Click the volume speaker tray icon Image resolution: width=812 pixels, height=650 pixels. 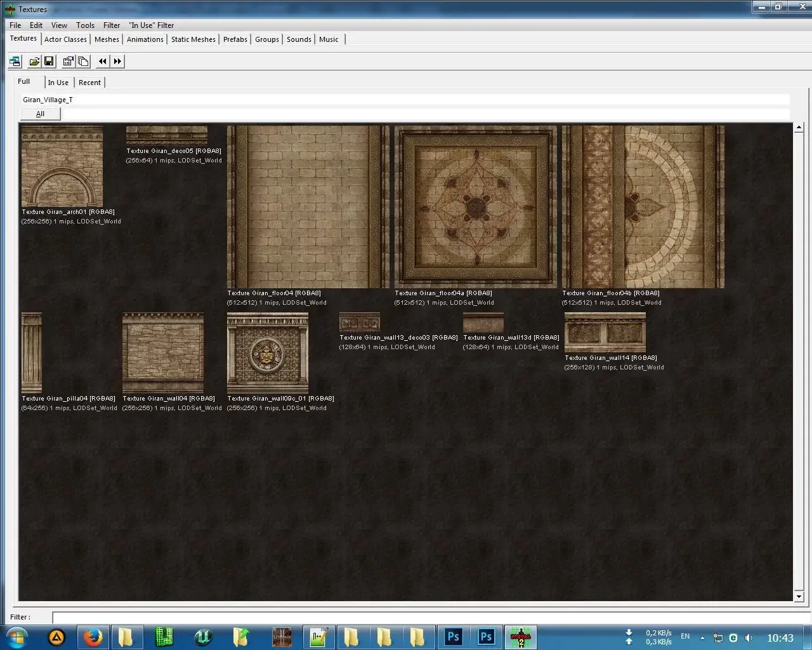pos(749,638)
